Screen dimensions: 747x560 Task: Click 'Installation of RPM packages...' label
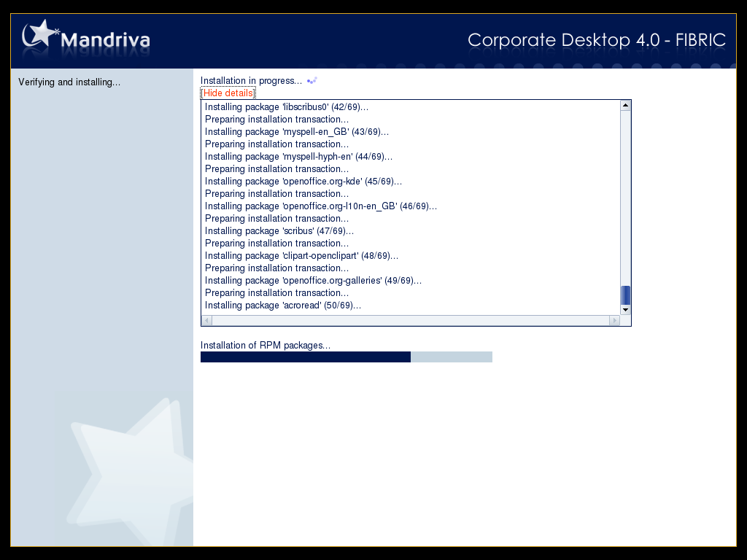tap(266, 345)
